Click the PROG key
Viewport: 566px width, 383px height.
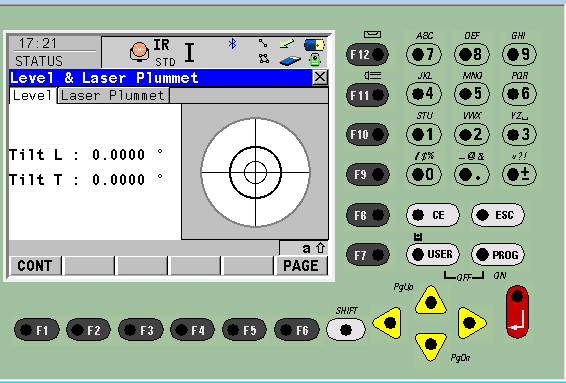click(x=498, y=254)
